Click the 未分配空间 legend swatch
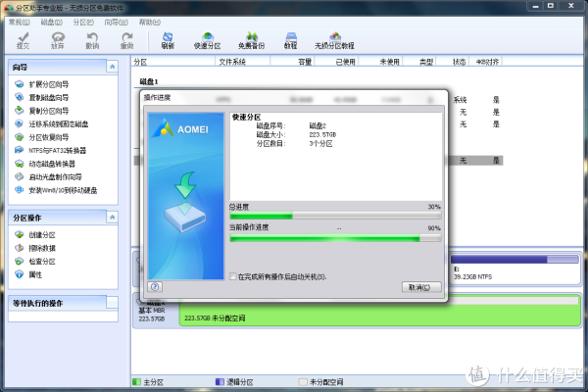Viewport: 588px width, 392px height. tap(302, 382)
